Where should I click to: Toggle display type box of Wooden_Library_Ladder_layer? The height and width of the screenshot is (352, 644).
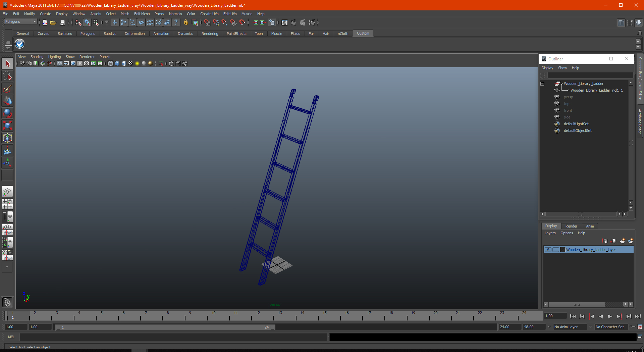[x=556, y=250]
